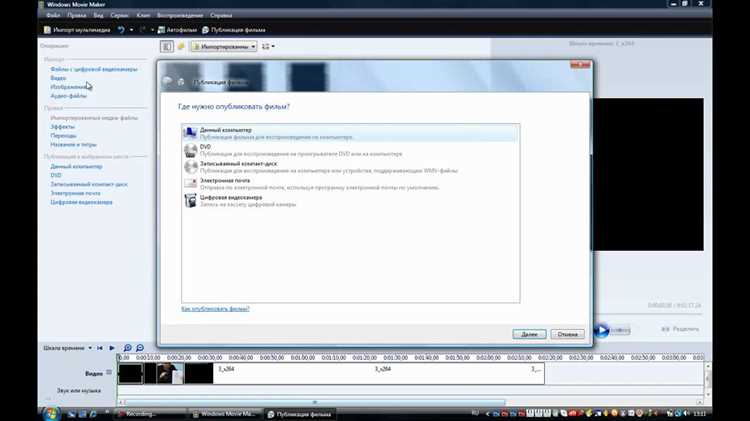
Task: Open the Правка menu
Action: pyautogui.click(x=77, y=15)
